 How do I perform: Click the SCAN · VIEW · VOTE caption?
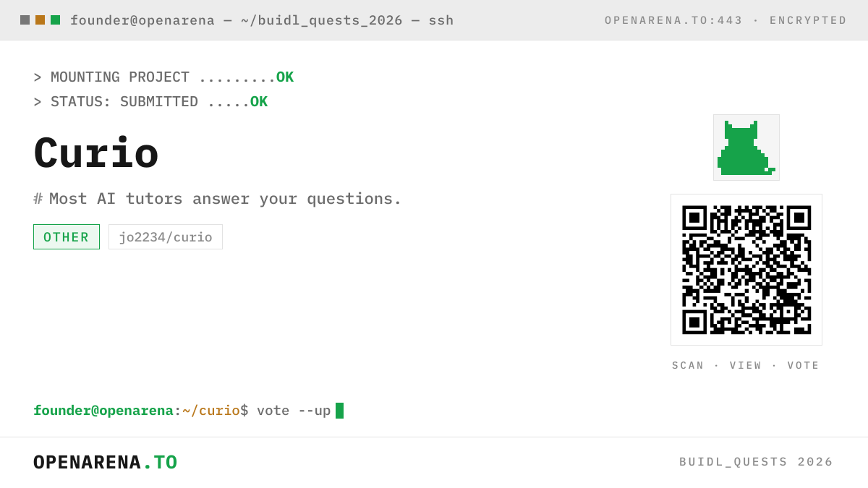[x=746, y=366]
